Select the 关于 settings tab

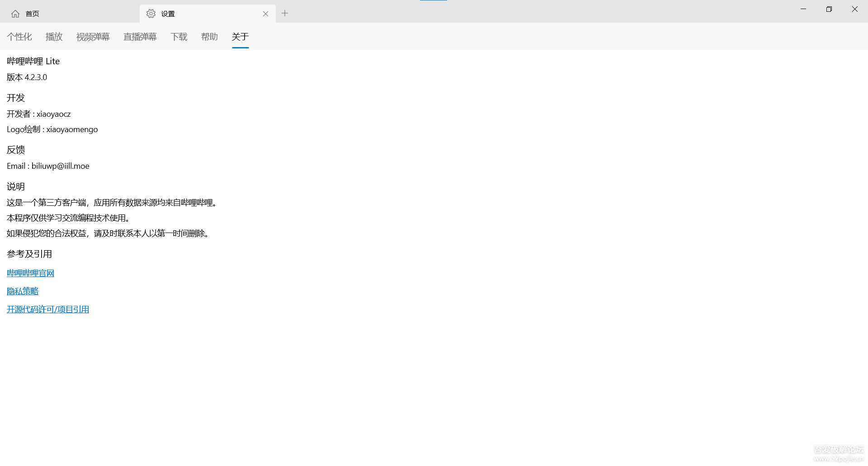click(240, 37)
